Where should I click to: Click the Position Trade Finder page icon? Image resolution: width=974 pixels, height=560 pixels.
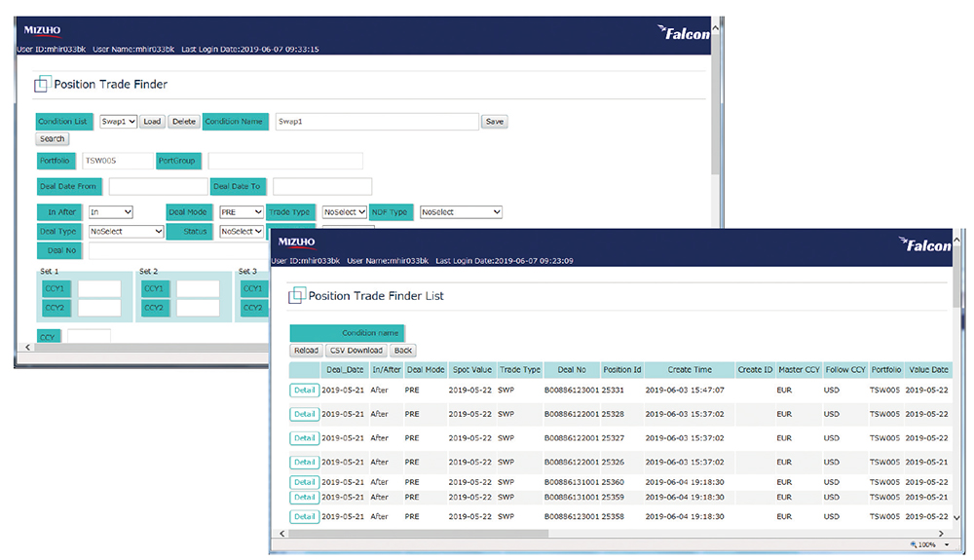coord(41,85)
